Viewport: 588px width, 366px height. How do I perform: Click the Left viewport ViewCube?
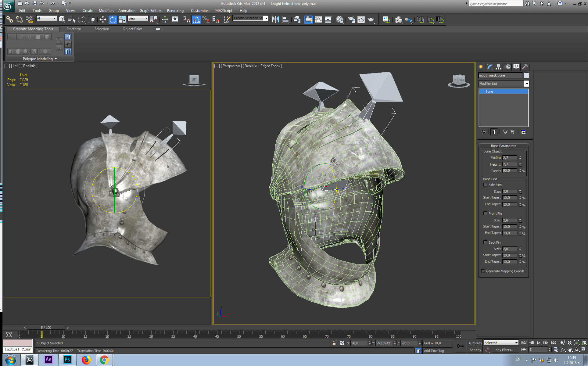pos(194,80)
